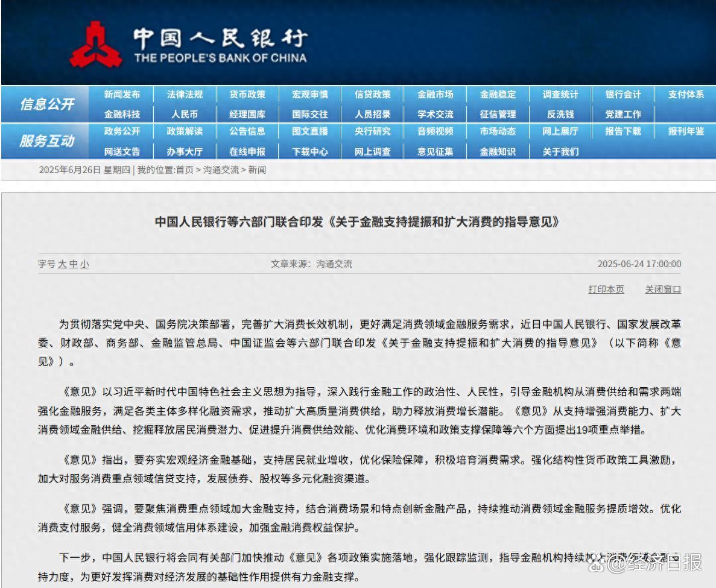This screenshot has height=588, width=716.
Task: Click the 服务互动 section header
Action: point(46,141)
